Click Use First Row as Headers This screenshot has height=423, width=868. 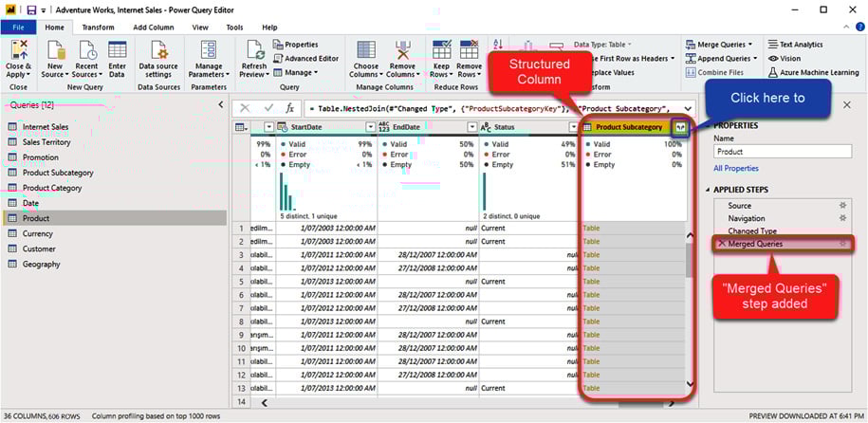pyautogui.click(x=632, y=58)
